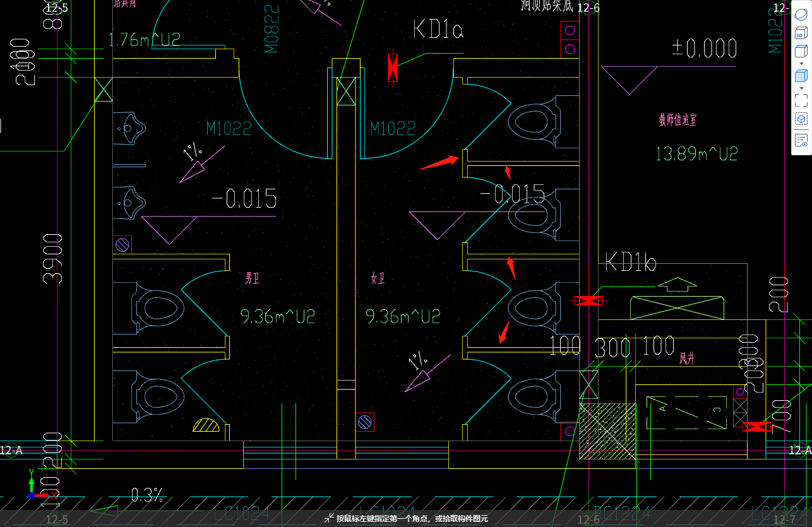Pick the yellow hatched semicircle symbol in 男卫
812x527 pixels.
tap(206, 425)
